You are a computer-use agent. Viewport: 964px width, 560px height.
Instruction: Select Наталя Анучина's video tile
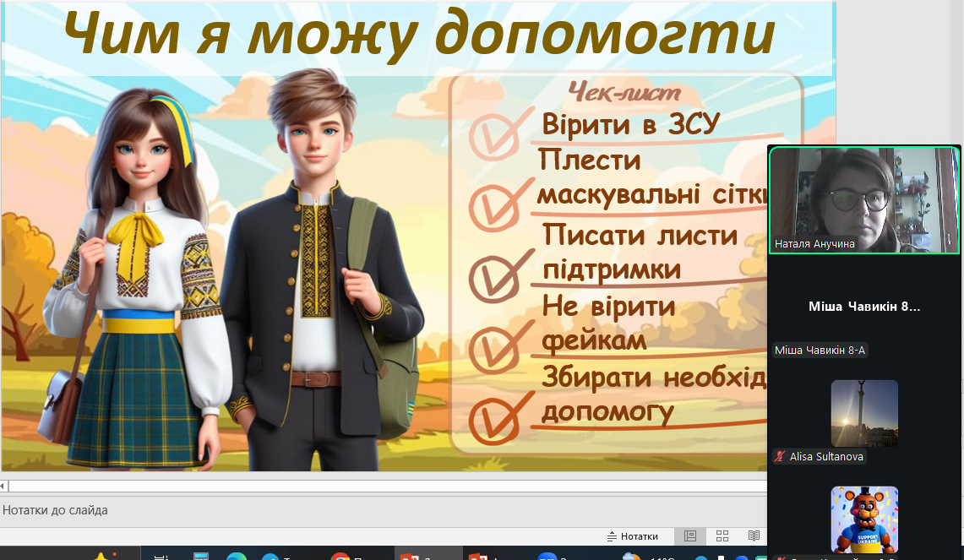[x=863, y=199]
